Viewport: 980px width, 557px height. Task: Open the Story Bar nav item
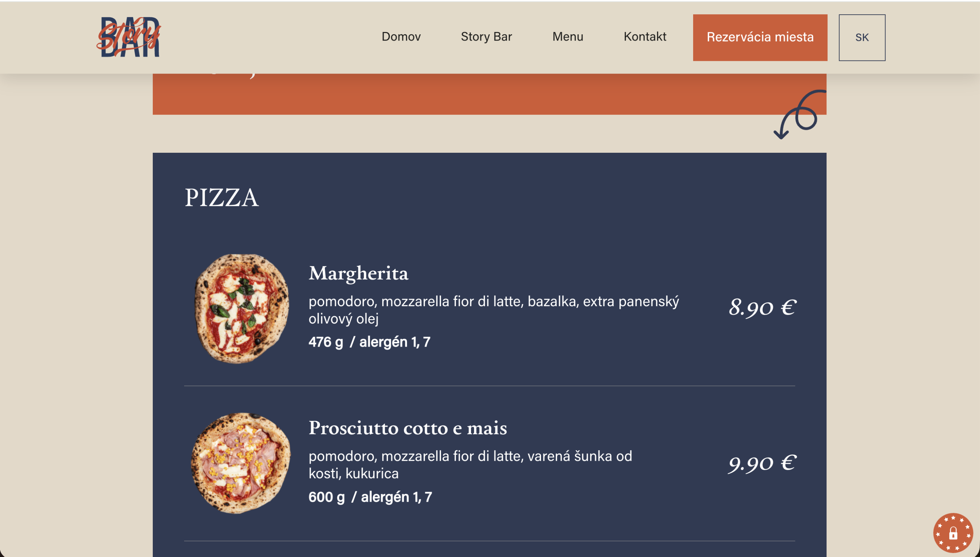click(486, 37)
